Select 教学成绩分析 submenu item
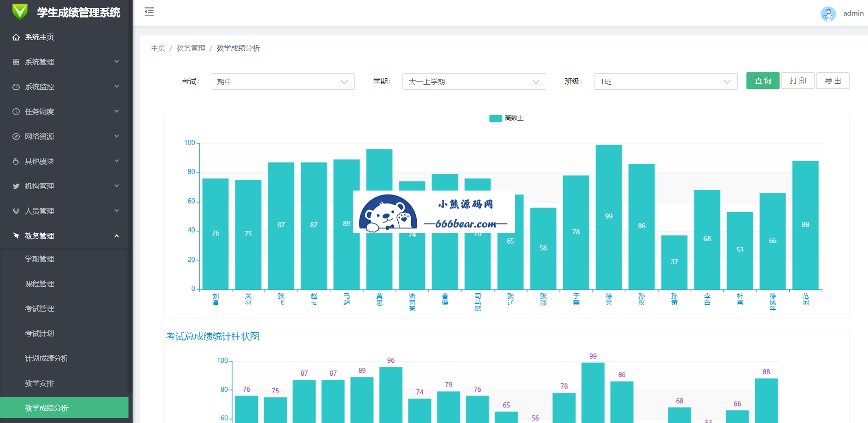This screenshot has width=868, height=423. pos(64,408)
